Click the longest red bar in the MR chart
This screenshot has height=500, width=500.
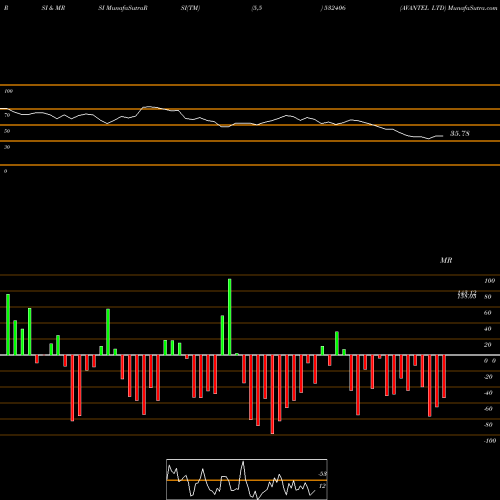click(x=272, y=394)
